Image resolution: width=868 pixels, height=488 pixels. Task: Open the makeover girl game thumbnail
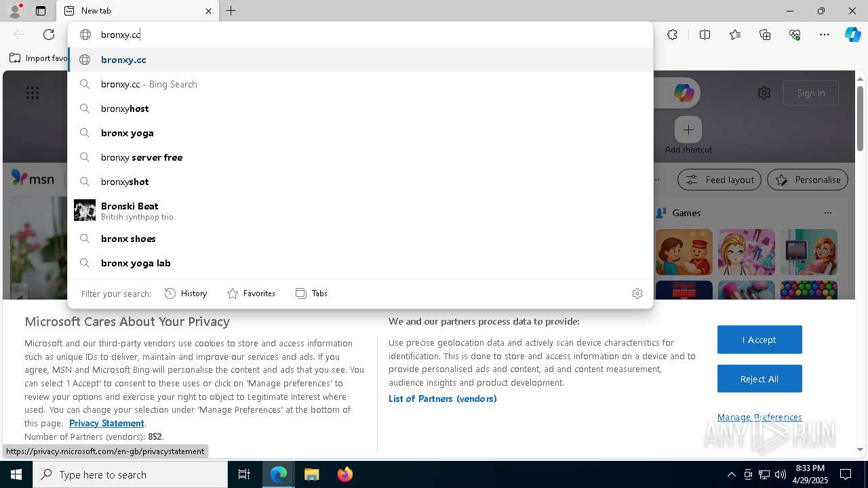tap(747, 252)
